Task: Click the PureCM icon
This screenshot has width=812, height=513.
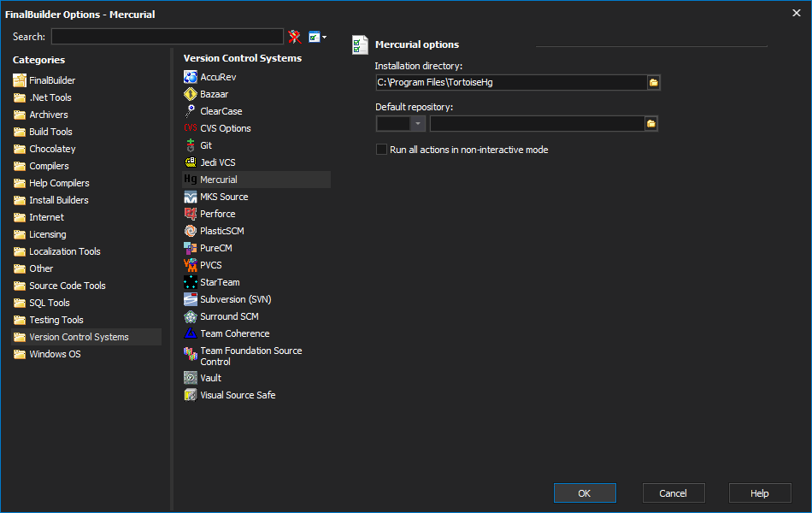Action: 191,248
